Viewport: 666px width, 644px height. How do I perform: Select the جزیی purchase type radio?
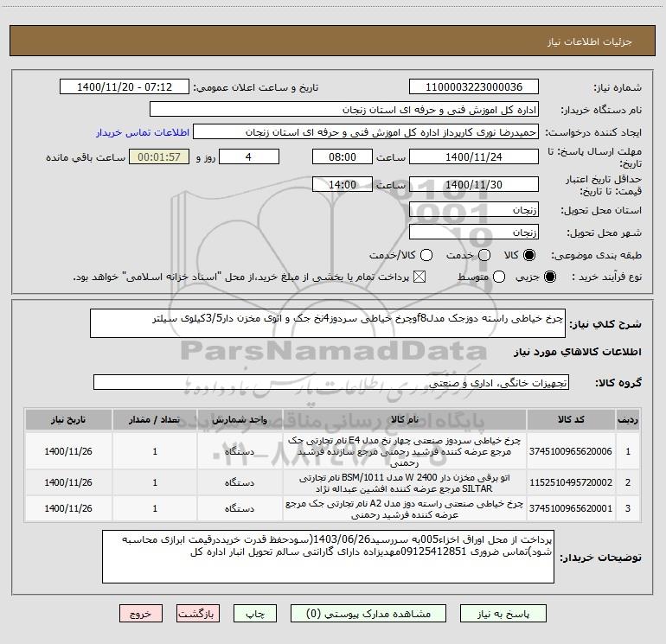[x=549, y=277]
